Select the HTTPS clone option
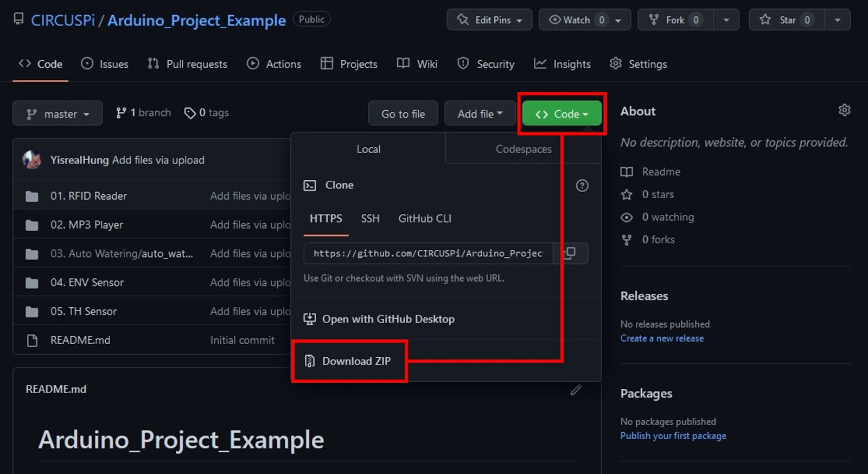This screenshot has width=868, height=474. tap(326, 218)
